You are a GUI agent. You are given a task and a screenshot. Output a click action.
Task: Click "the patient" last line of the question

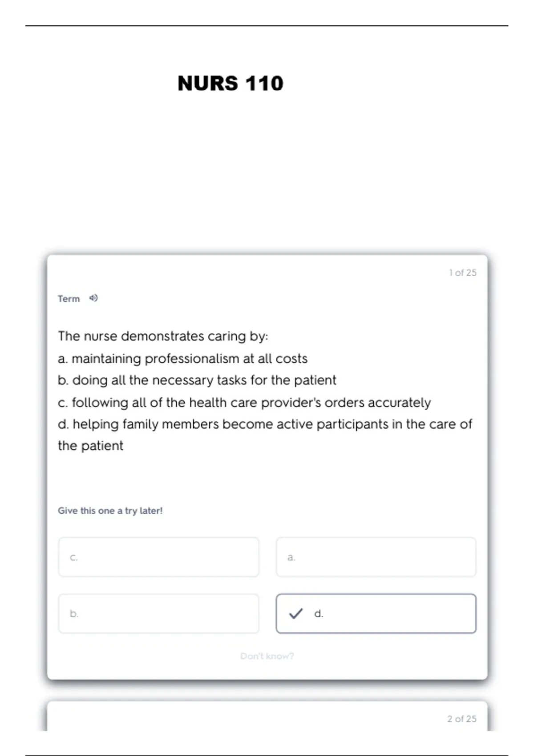90,446
